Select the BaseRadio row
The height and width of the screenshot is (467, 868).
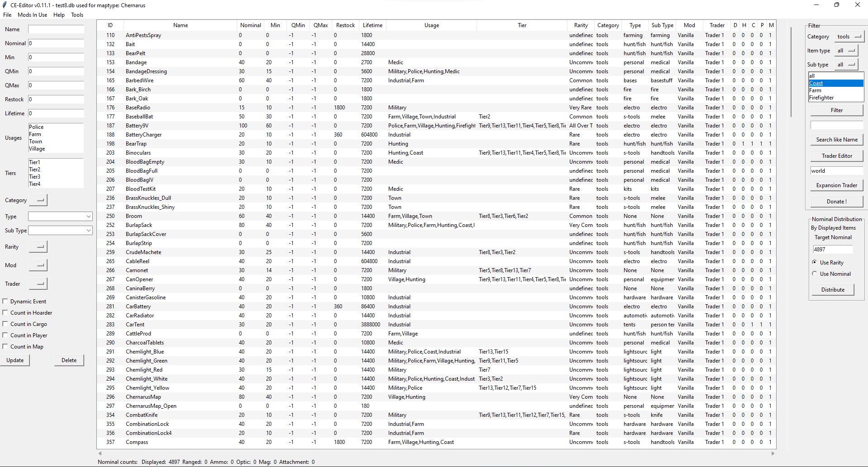(x=437, y=108)
